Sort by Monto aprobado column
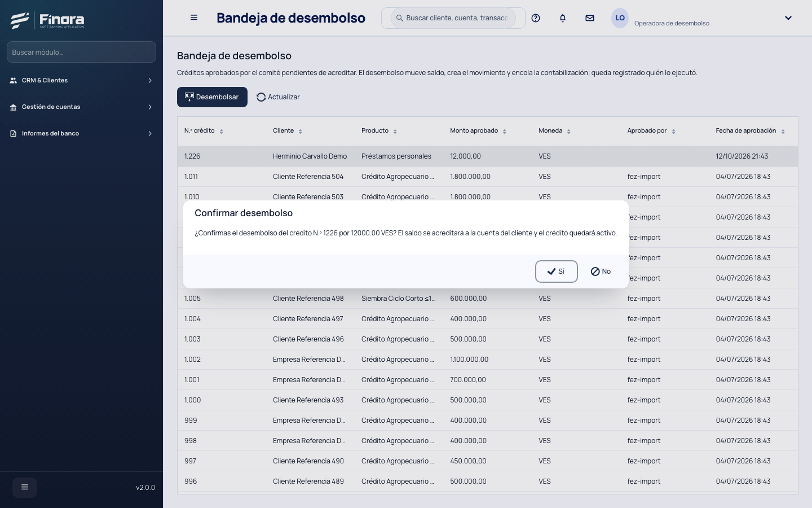 pyautogui.click(x=504, y=131)
